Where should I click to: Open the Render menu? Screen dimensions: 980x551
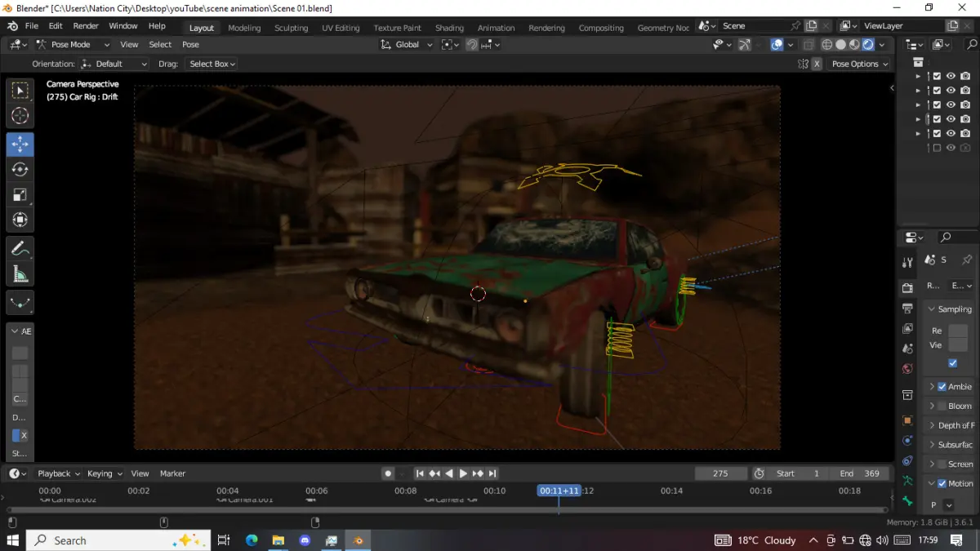pos(86,26)
